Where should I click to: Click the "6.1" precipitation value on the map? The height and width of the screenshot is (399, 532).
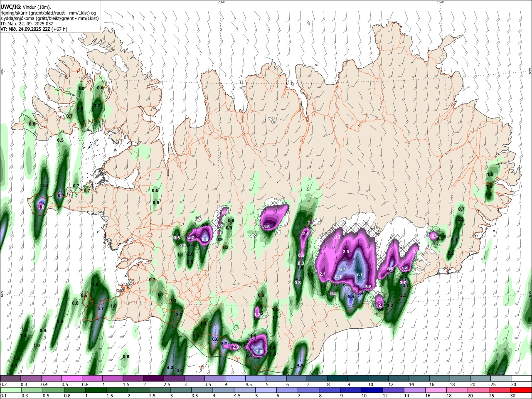[x=338, y=276]
